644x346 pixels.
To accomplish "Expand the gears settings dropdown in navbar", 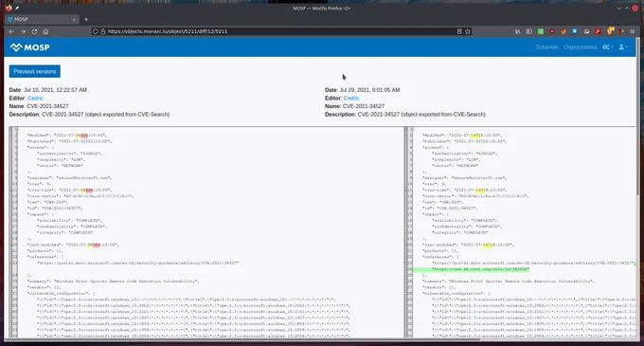I will pyautogui.click(x=608, y=47).
